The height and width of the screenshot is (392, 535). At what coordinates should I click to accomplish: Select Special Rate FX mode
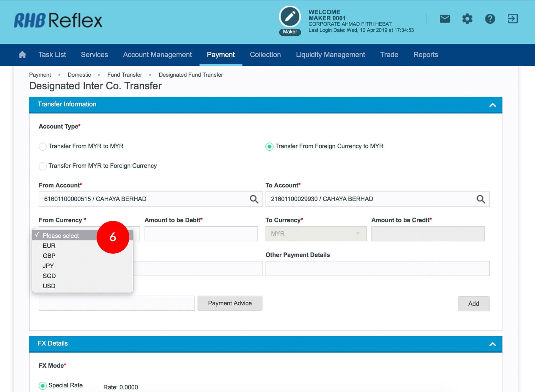[43, 385]
